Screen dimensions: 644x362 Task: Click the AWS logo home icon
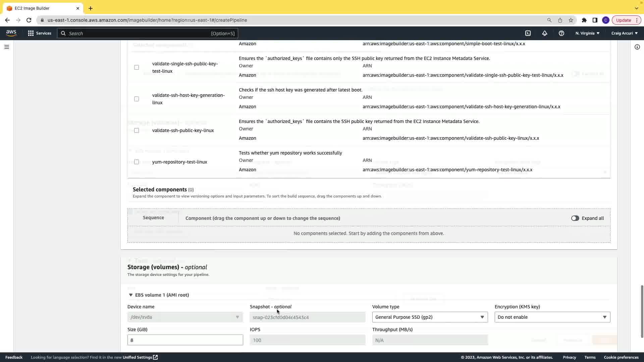[11, 33]
